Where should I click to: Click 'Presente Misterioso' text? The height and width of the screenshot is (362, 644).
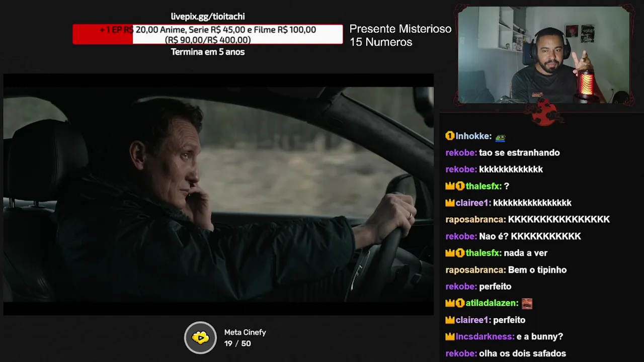(x=400, y=29)
